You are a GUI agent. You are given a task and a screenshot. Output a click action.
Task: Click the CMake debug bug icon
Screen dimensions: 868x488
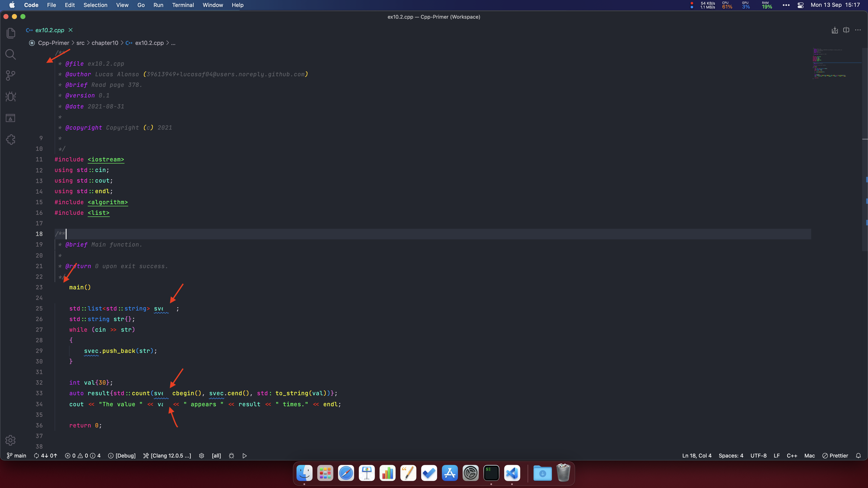click(x=231, y=456)
